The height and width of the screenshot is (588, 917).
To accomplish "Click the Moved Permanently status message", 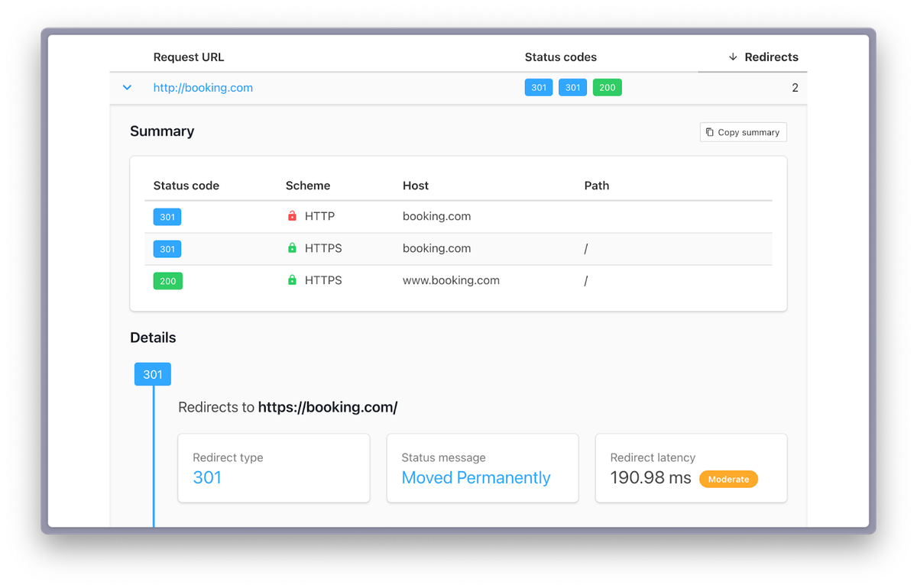I will (476, 478).
